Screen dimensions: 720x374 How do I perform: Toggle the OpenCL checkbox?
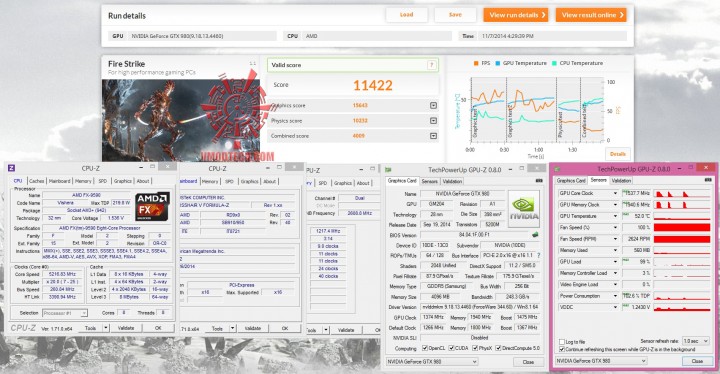[425, 348]
